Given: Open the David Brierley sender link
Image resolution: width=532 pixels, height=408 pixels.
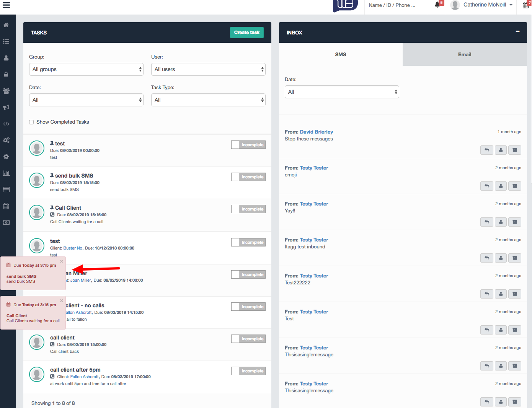Looking at the screenshot, I should click(316, 132).
